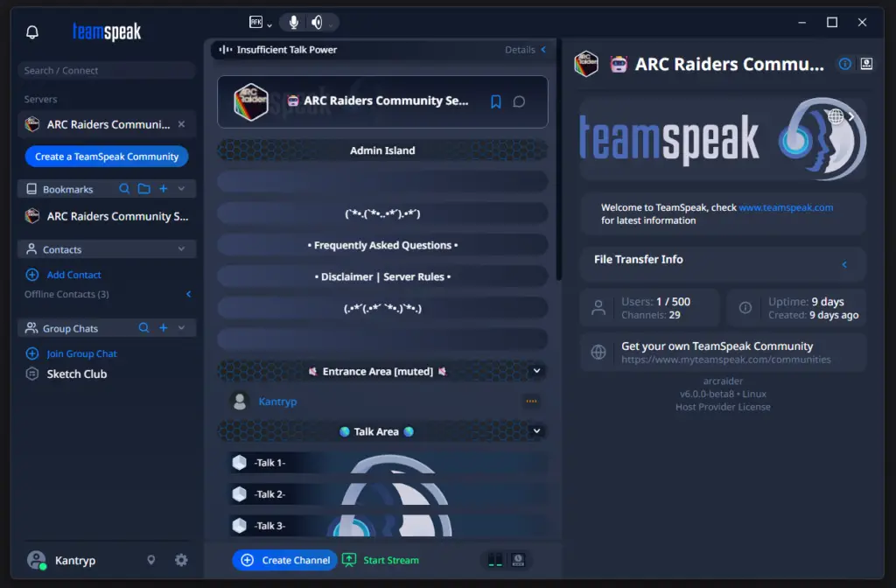Collapse the Entrance Area channel
This screenshot has height=588, width=896.
(x=535, y=371)
